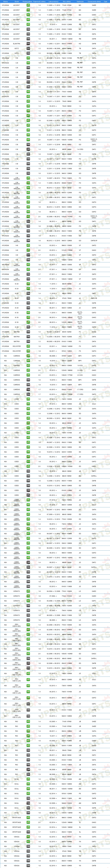This screenshot has height=868, width=110.
Task: Click the HD body cell in the ELANTRA row
Action: tap(80, 44)
